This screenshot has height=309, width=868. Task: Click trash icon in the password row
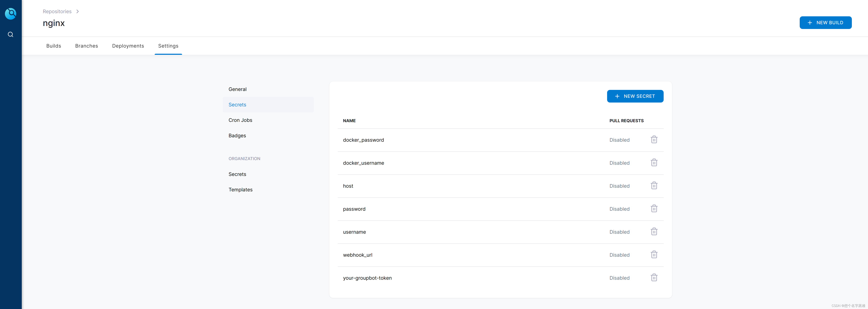tap(654, 209)
